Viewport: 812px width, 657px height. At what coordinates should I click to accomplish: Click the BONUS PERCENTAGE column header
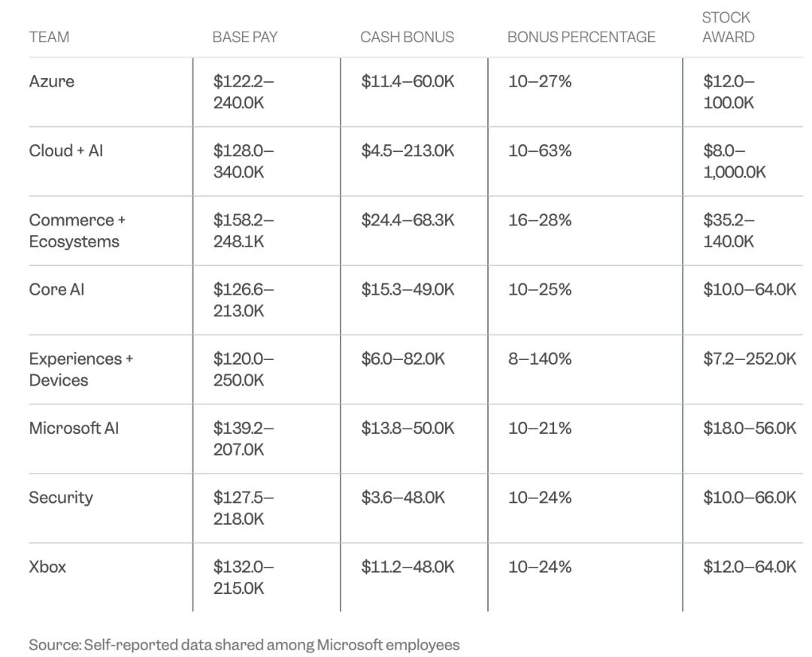tap(581, 38)
